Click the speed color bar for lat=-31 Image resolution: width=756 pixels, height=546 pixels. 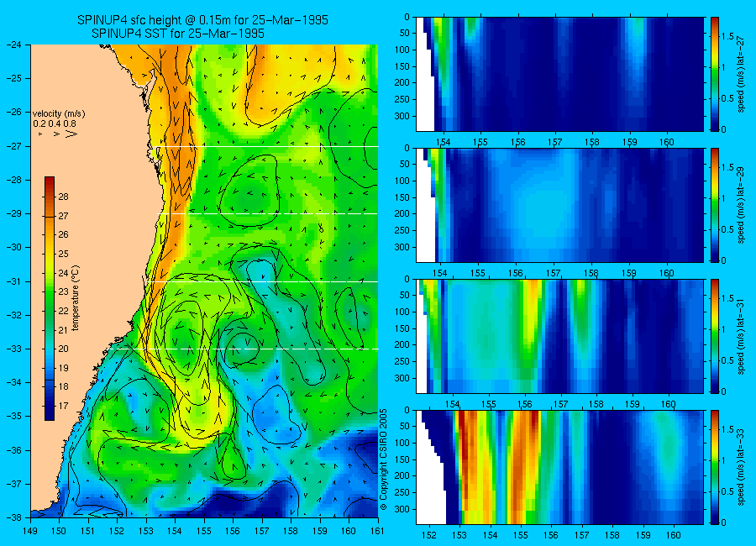click(715, 336)
